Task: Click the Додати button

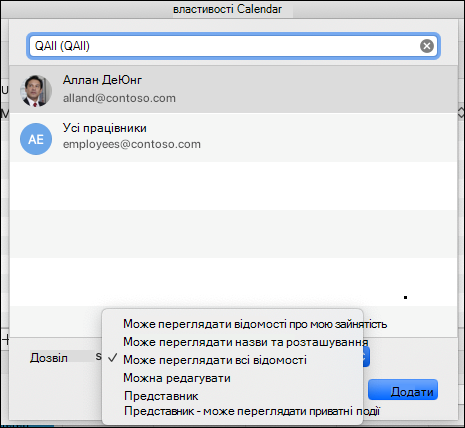Action: pos(403,390)
